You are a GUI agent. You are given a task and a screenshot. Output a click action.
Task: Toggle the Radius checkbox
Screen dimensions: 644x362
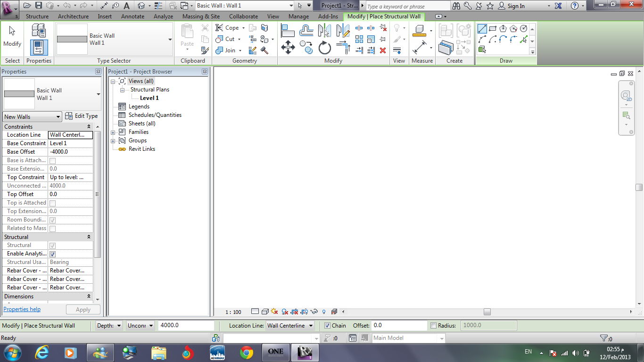click(x=434, y=326)
